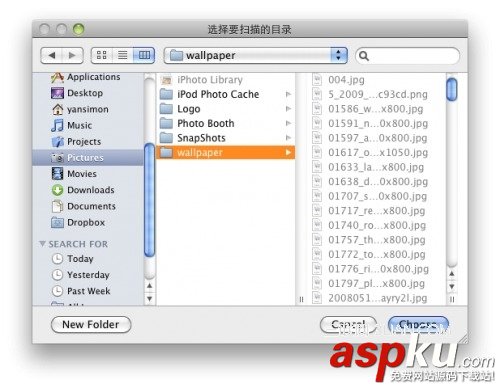The image size is (500, 388).
Task: Click the green zoom window button
Action: pyautogui.click(x=79, y=29)
